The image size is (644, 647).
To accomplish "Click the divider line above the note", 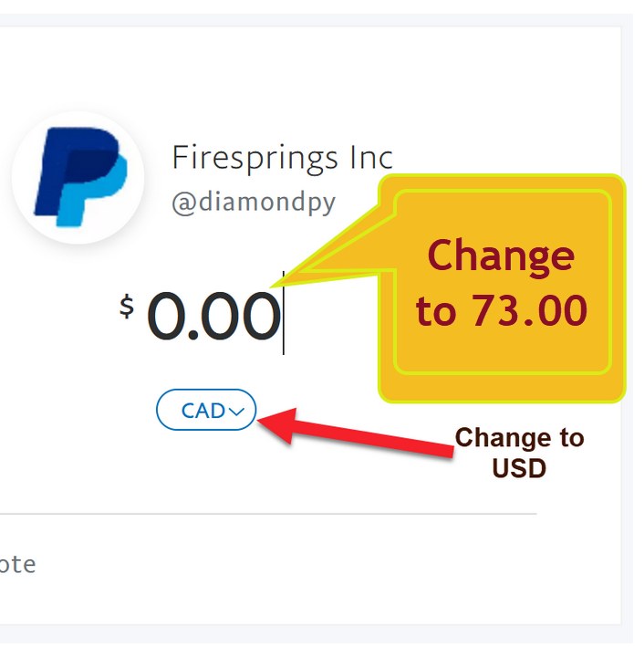I will (268, 514).
